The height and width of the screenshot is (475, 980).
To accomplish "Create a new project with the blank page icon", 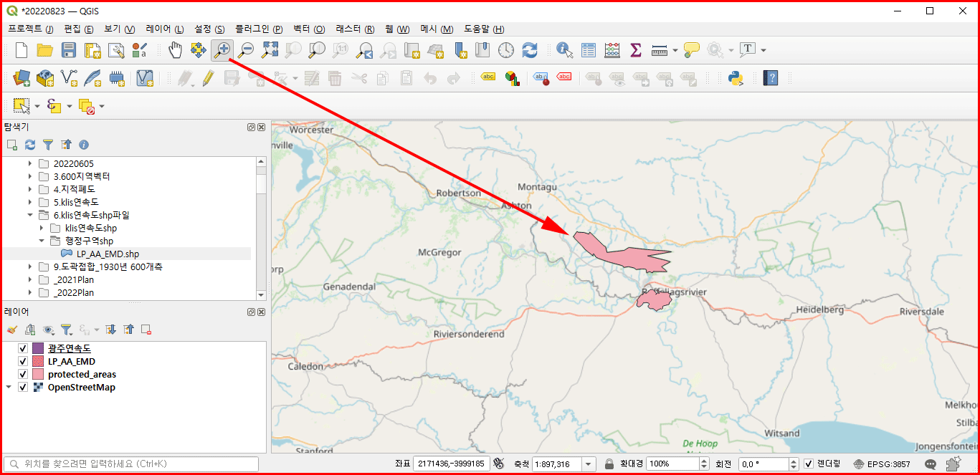I will click(x=22, y=50).
